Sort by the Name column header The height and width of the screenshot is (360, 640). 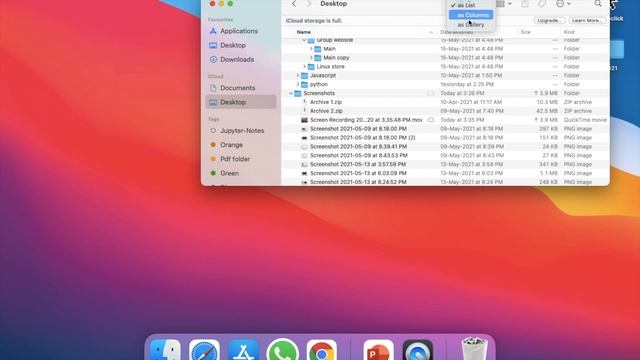304,32
